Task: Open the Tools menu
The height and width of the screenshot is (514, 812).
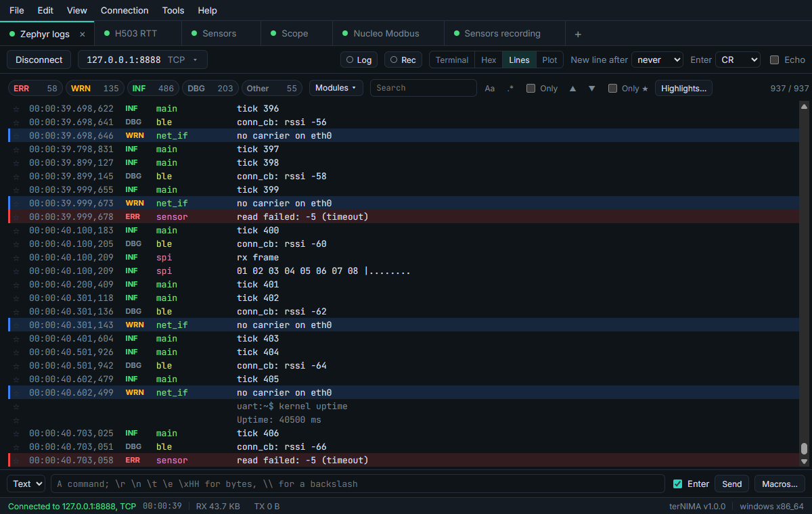Action: click(x=173, y=10)
